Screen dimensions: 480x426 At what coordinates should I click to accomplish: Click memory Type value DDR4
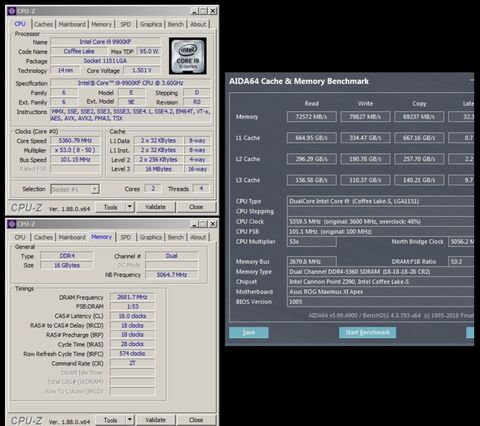(67, 256)
